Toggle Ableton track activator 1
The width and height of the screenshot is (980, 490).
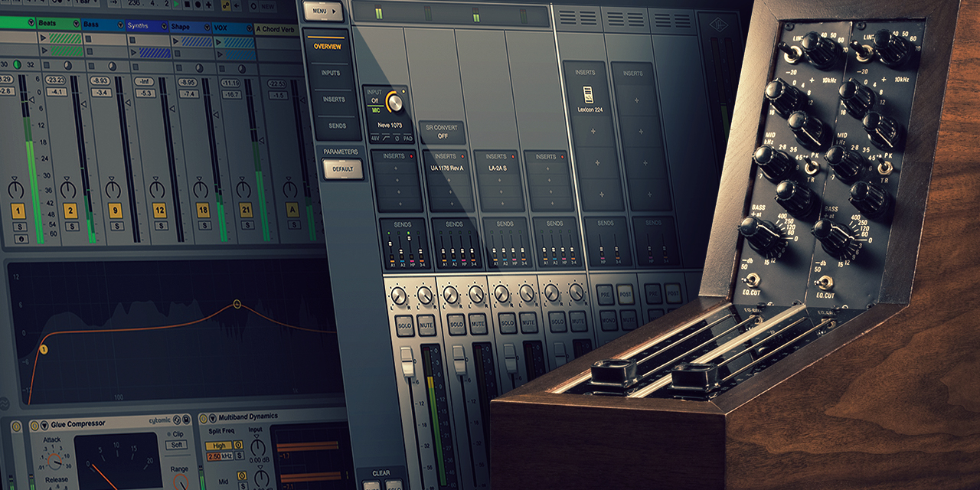18,211
